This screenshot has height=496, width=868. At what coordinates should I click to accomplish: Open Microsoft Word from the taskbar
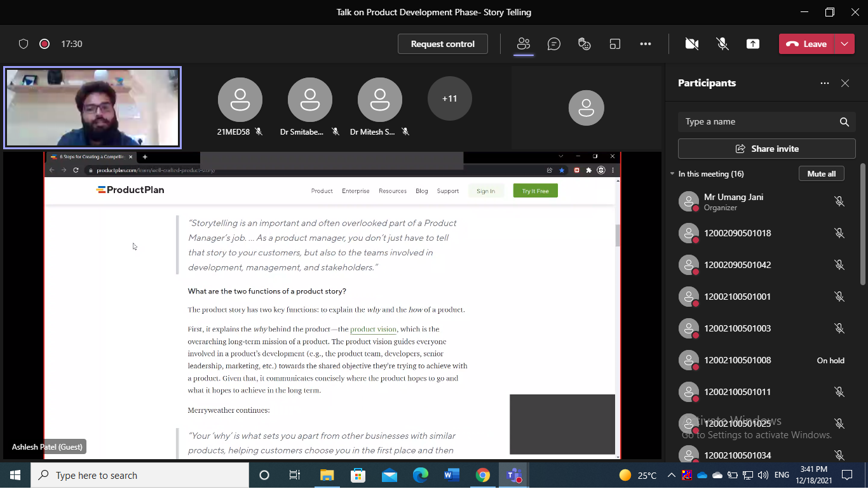452,475
